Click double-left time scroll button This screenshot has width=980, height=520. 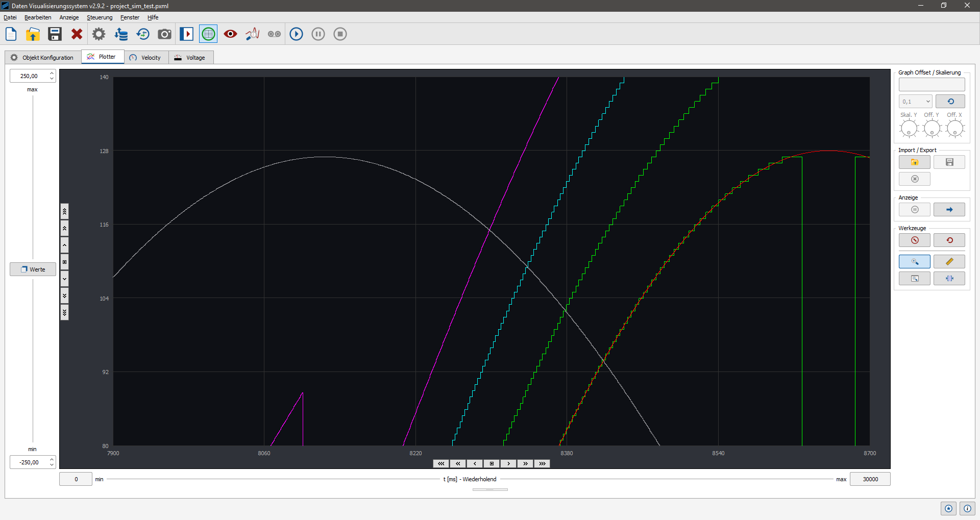458,464
